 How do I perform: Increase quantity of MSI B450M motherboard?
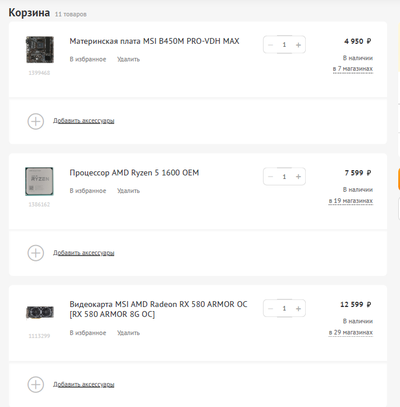(298, 45)
